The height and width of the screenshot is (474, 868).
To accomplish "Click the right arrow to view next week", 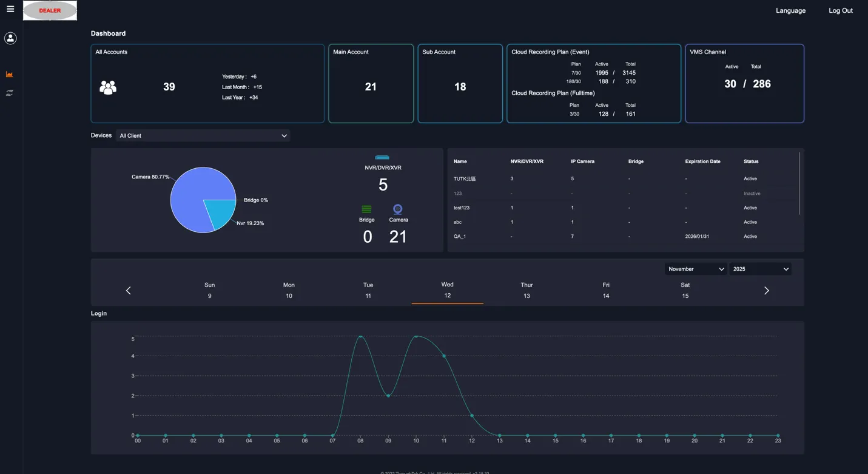I will (x=766, y=290).
